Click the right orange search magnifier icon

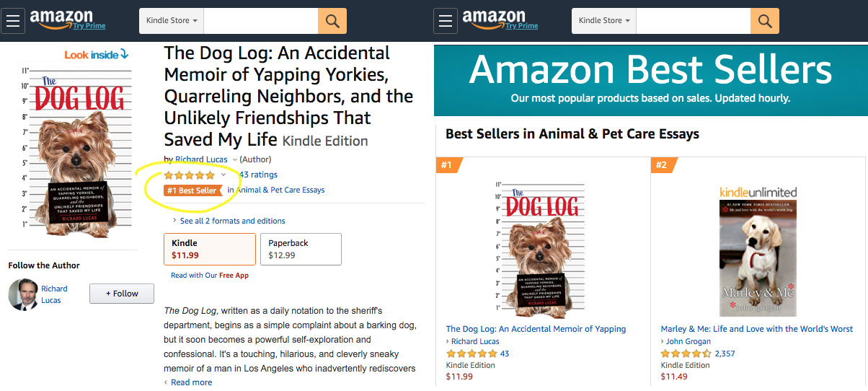tap(764, 21)
